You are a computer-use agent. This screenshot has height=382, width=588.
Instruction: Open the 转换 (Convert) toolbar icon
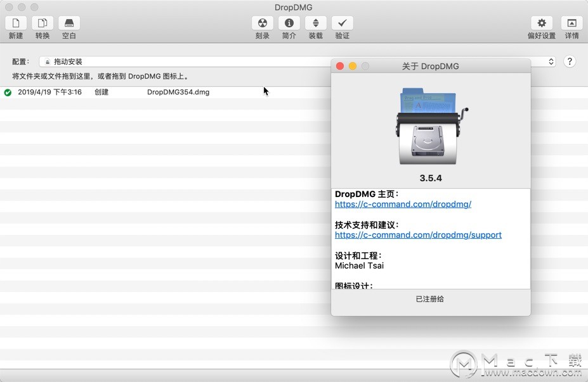(42, 23)
